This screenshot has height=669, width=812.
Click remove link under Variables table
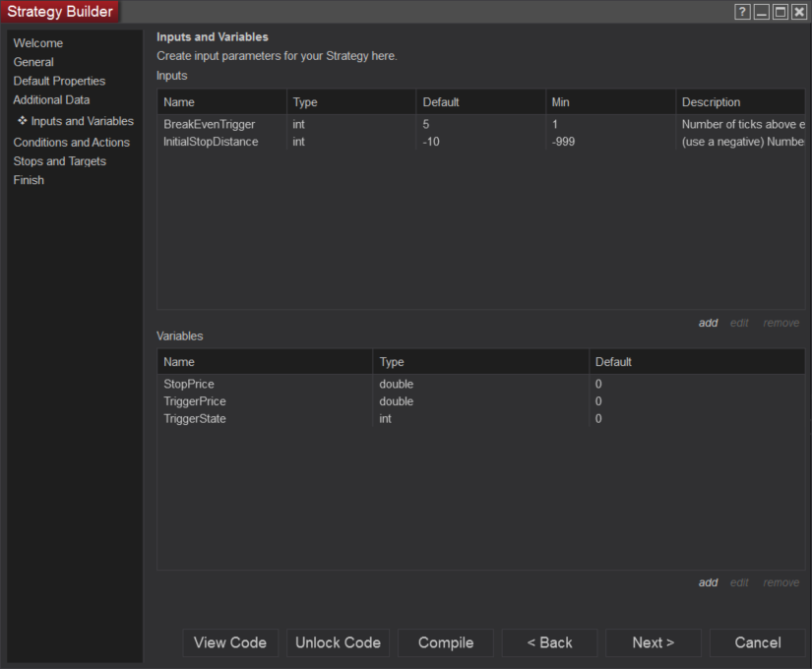click(x=781, y=582)
